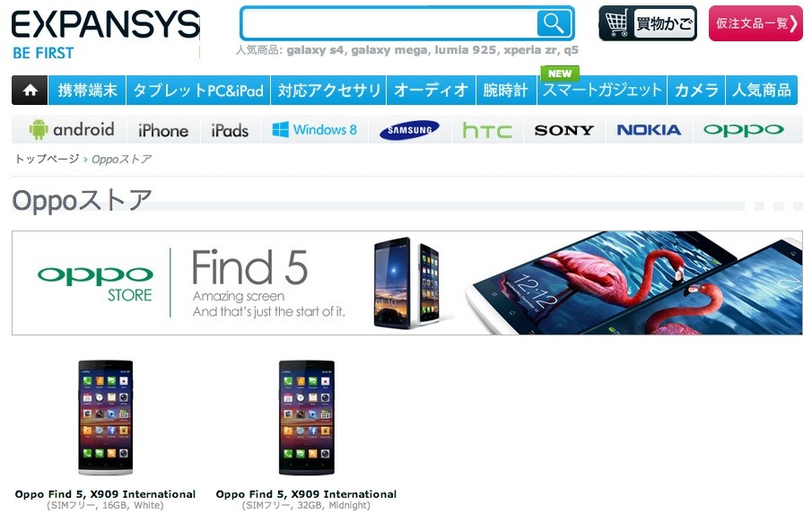812x513 pixels.
Task: Click the Sony brand logo
Action: coord(564,130)
